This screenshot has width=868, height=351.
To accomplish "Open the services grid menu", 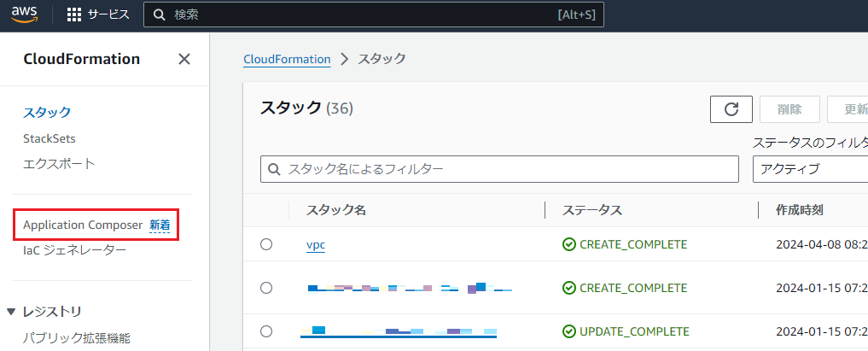I will [x=74, y=15].
